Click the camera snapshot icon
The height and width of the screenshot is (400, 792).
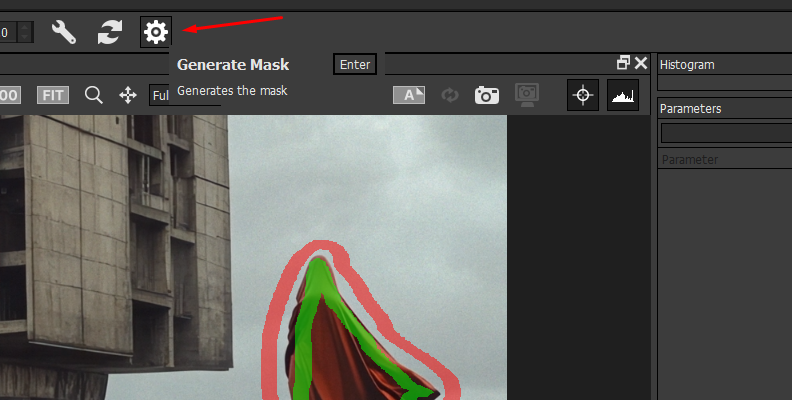487,95
